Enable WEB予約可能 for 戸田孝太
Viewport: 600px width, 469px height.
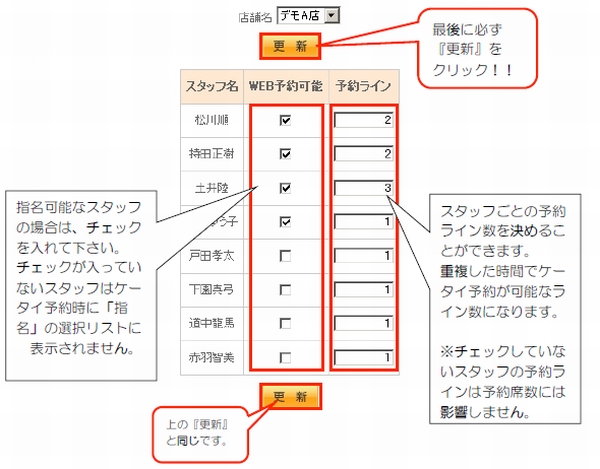[x=285, y=256]
